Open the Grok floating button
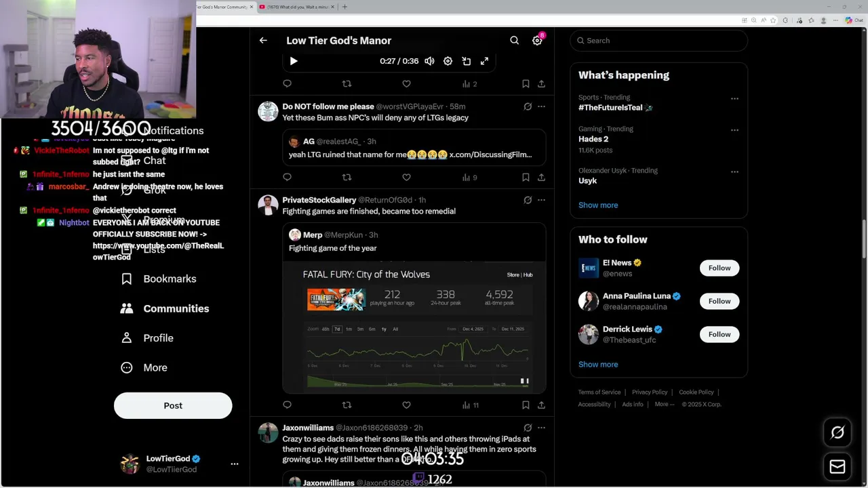Screen dimensions: 868x488 tap(837, 432)
